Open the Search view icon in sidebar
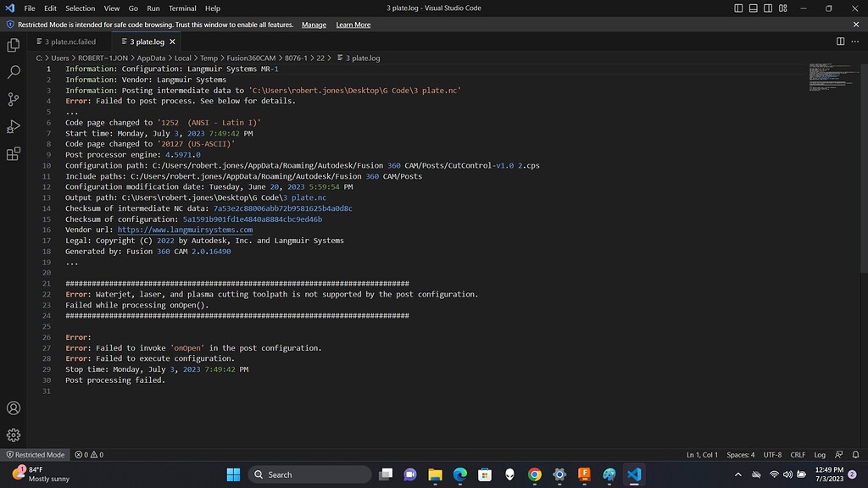The image size is (868, 488). (14, 72)
